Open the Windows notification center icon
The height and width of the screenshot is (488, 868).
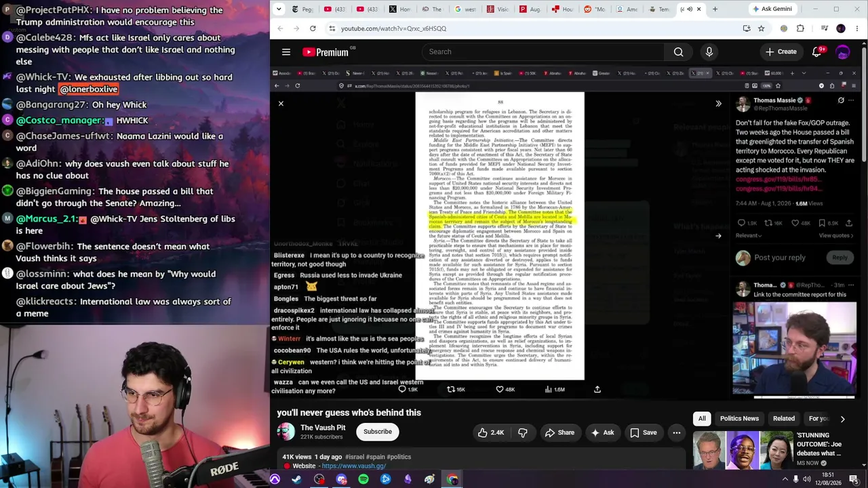pyautogui.click(x=854, y=479)
